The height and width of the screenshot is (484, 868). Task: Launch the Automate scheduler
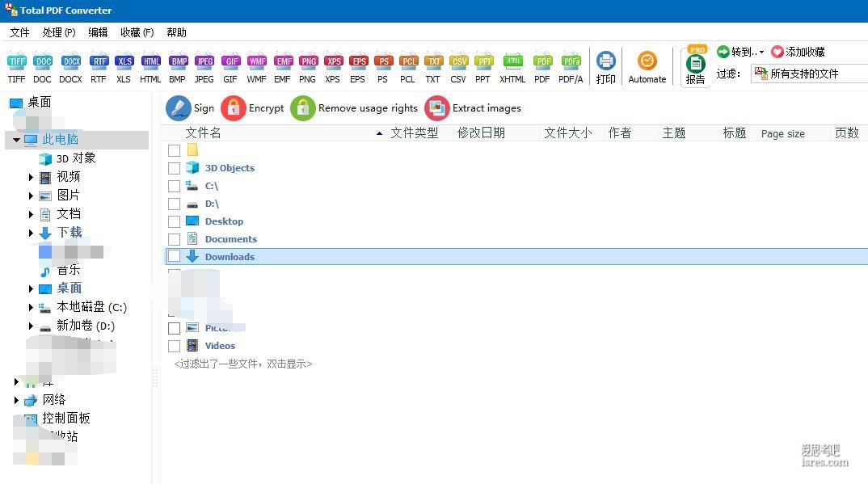click(x=647, y=68)
